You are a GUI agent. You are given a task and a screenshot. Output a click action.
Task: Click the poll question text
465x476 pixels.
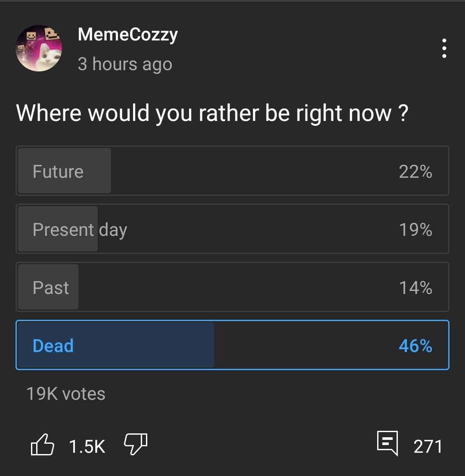(212, 113)
